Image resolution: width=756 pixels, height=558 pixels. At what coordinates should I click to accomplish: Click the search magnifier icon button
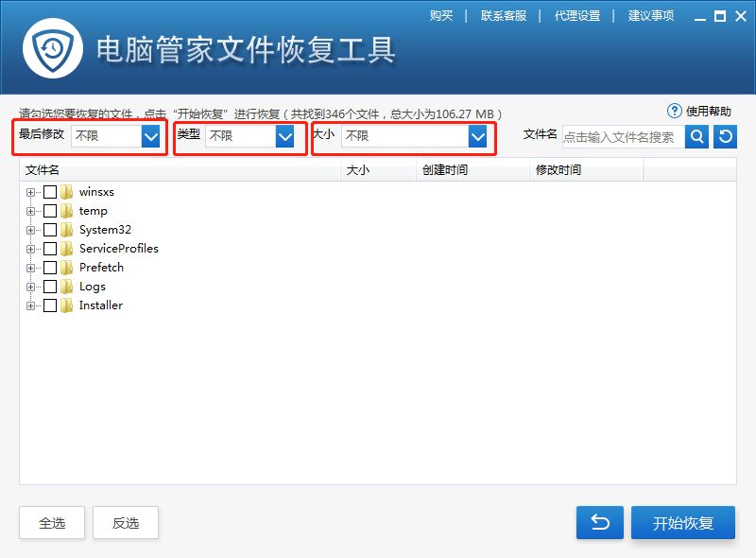click(696, 136)
